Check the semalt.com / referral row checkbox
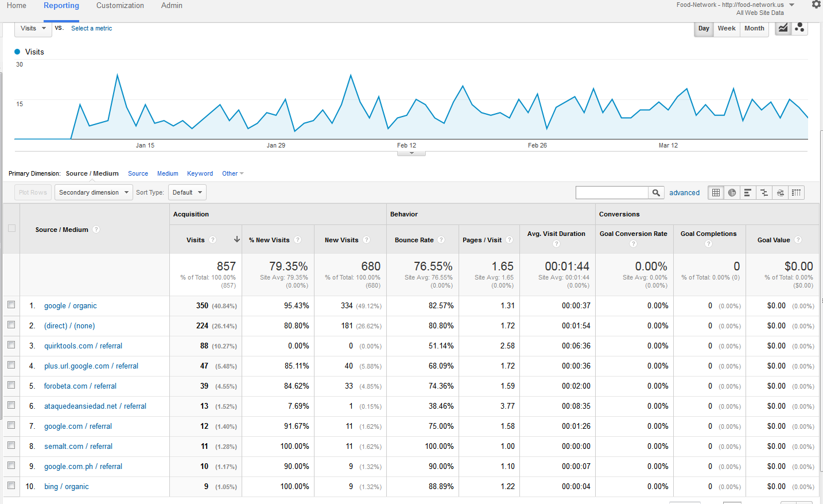823x504 pixels. tap(11, 445)
